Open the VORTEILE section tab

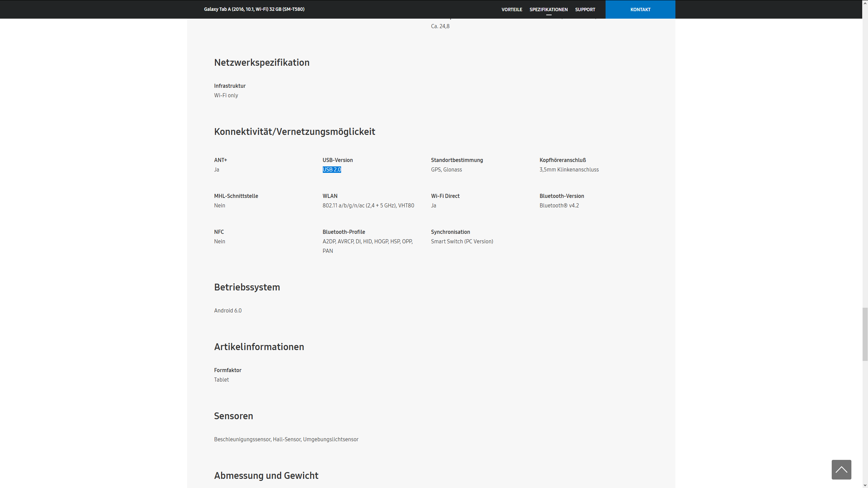pos(512,9)
